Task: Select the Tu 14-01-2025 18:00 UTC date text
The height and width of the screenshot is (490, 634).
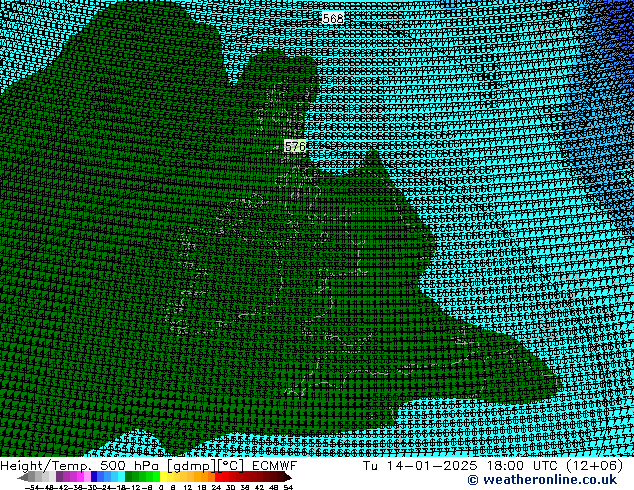Action: [x=460, y=466]
